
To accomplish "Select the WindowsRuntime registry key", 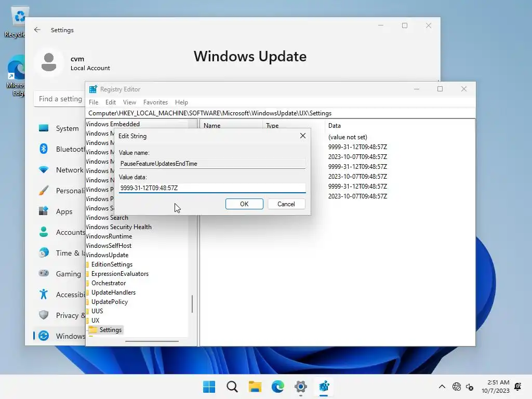I will (109, 236).
